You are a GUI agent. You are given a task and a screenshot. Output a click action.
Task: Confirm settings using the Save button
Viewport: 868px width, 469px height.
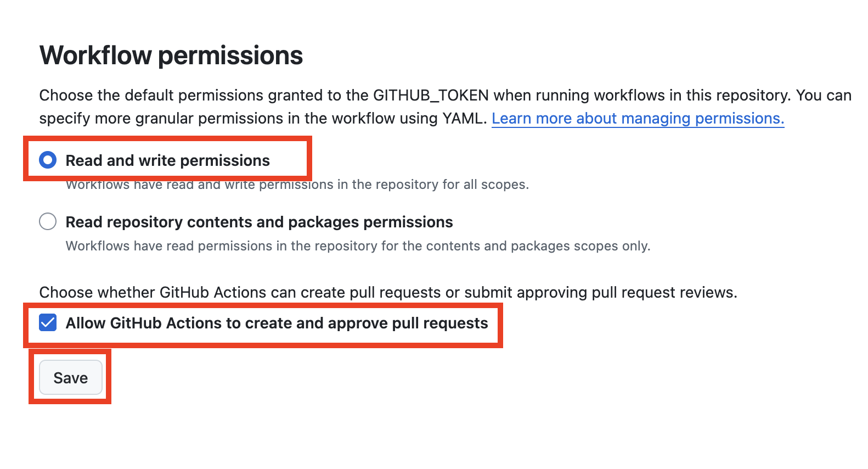tap(70, 377)
